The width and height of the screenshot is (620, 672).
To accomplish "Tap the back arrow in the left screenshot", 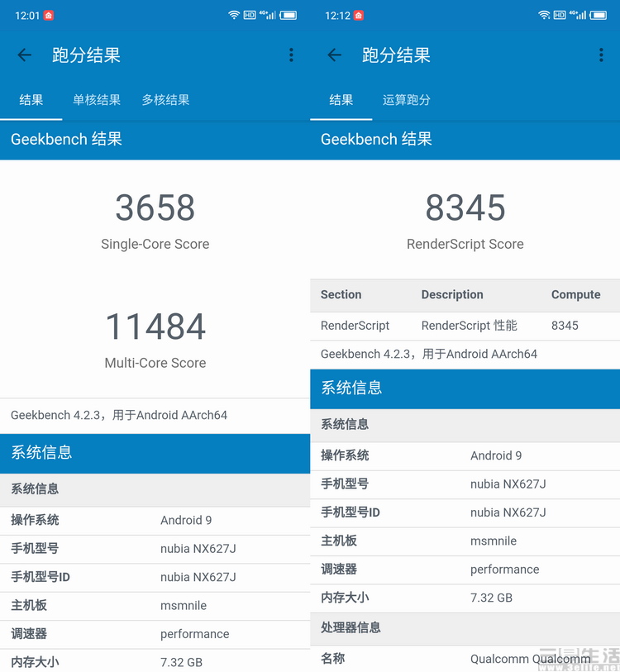I will click(25, 55).
